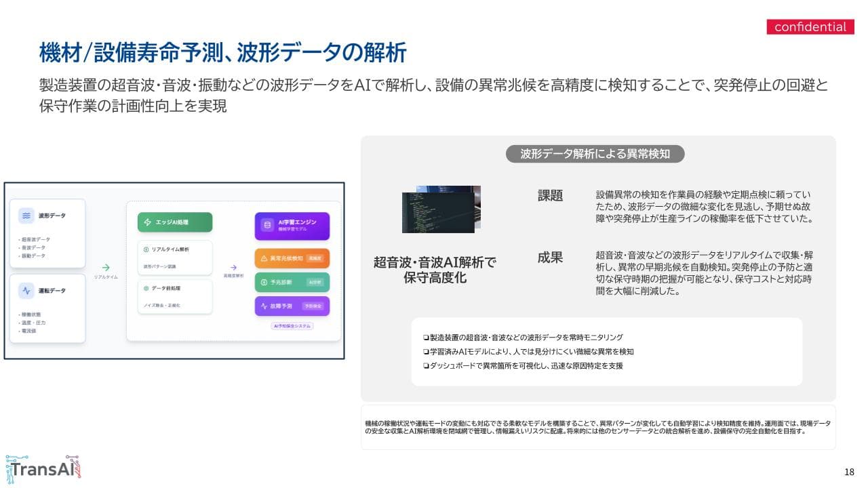
Task: Click the bullet about ダッシュボード
Action: 522,365
